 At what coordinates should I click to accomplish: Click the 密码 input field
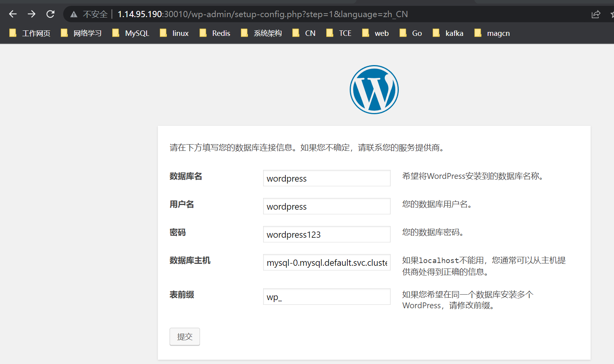coord(327,234)
